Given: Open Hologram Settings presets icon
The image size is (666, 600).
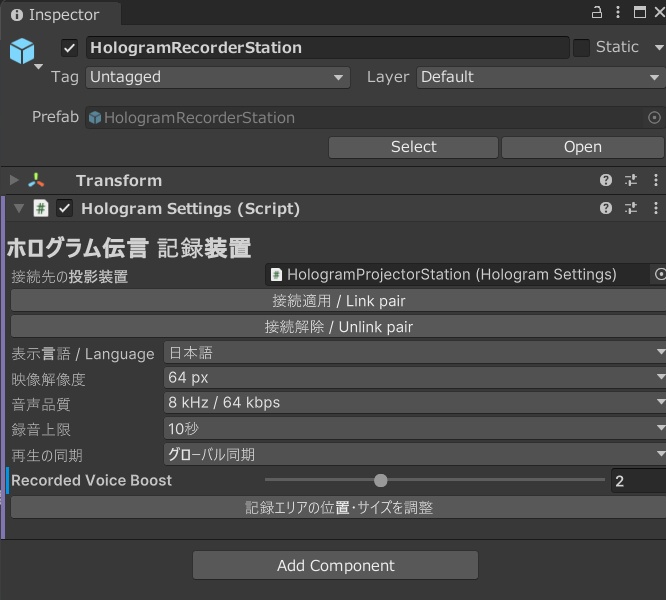Looking at the screenshot, I should point(631,208).
